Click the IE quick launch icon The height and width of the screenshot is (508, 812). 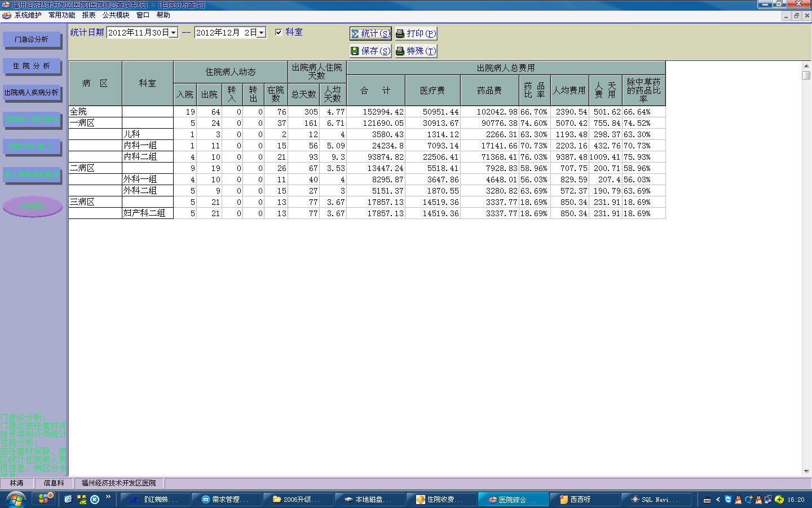[68, 499]
